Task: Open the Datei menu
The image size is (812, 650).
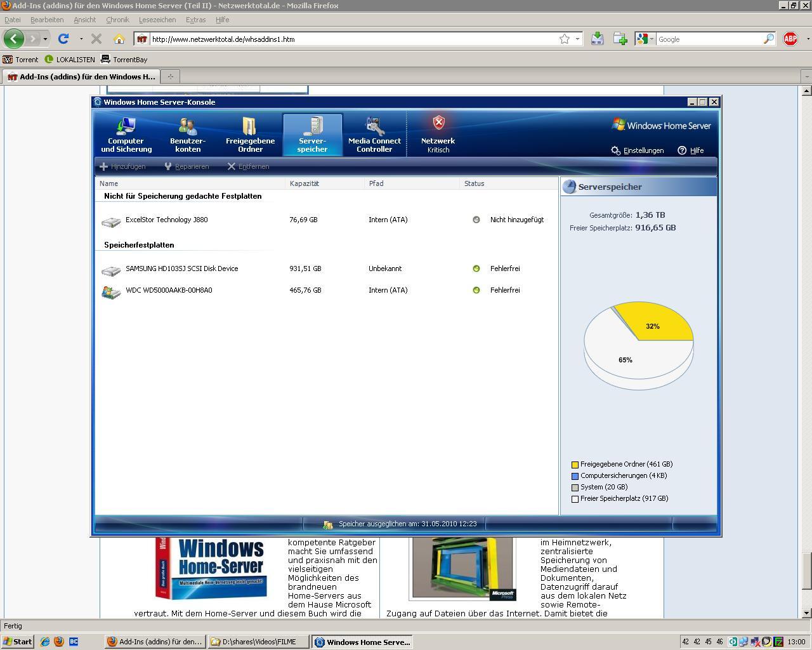Action: (x=12, y=20)
